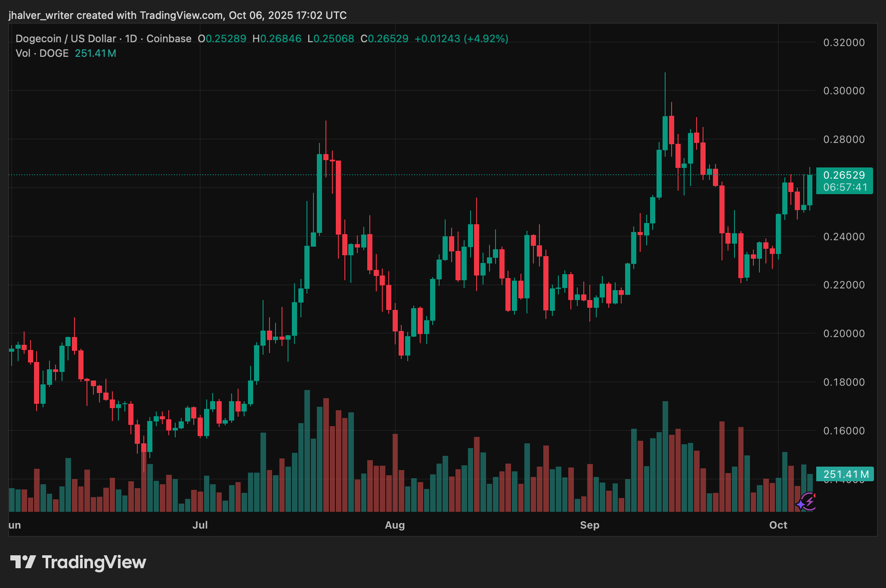This screenshot has height=588, width=886.
Task: Click the 251.41 M volume legend value
Action: point(95,53)
